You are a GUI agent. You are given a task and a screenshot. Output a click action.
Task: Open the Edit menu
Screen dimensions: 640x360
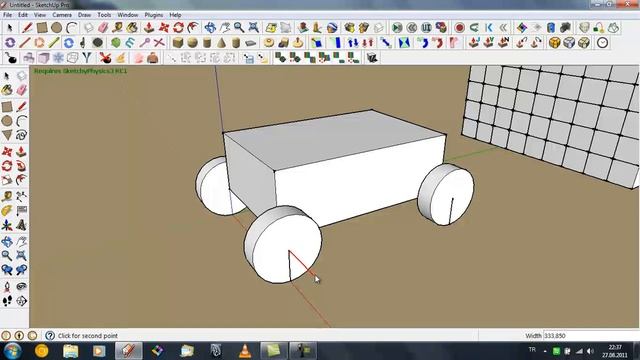[x=23, y=15]
